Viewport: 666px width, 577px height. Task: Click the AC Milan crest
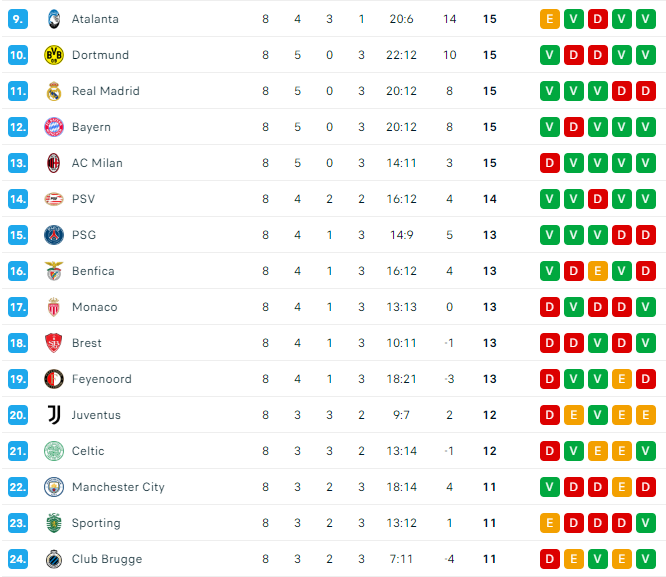point(54,163)
